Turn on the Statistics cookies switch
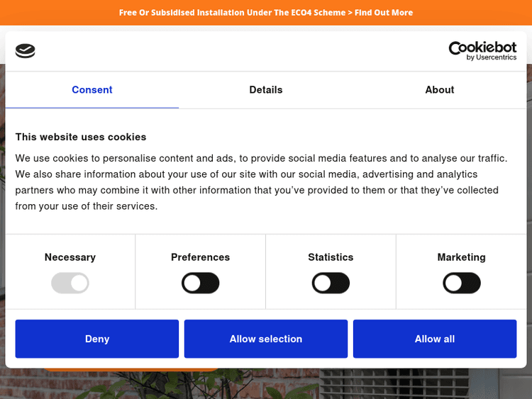 point(331,283)
